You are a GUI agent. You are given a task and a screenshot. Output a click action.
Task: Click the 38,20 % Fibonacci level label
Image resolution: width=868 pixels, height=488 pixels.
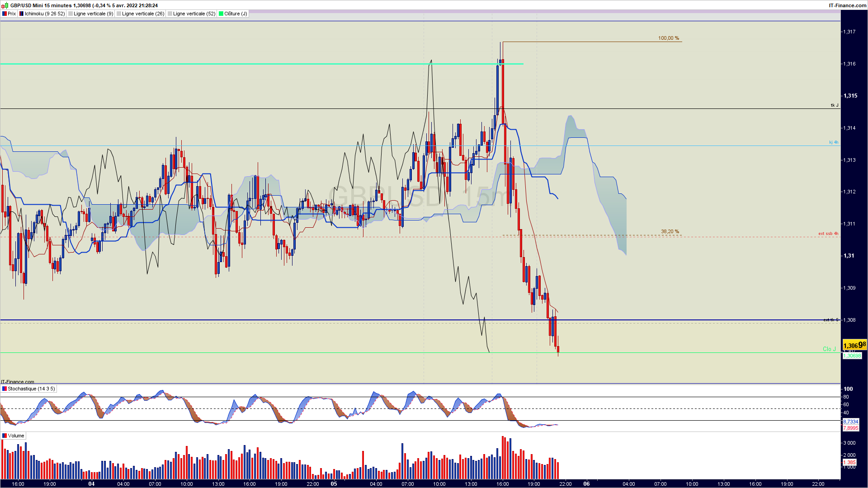(670, 231)
